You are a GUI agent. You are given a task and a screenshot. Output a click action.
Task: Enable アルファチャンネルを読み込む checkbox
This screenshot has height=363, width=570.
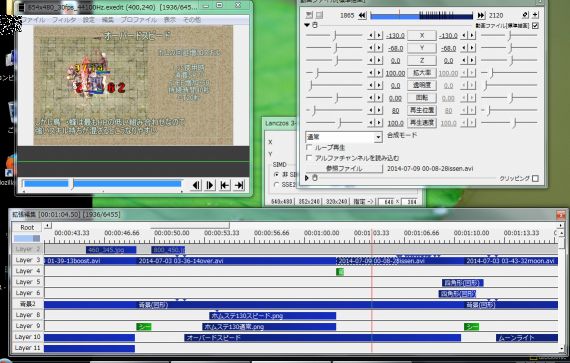309,158
